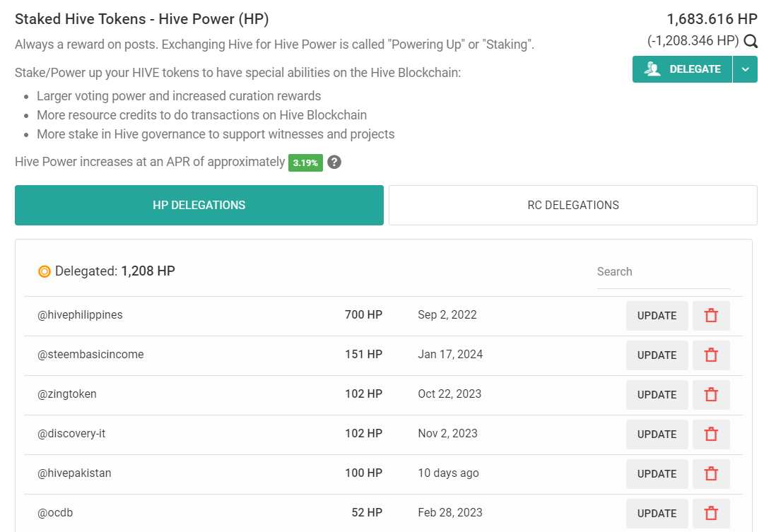The height and width of the screenshot is (532, 776).
Task: Click the Feb 28, 2023 date
Action: (450, 513)
